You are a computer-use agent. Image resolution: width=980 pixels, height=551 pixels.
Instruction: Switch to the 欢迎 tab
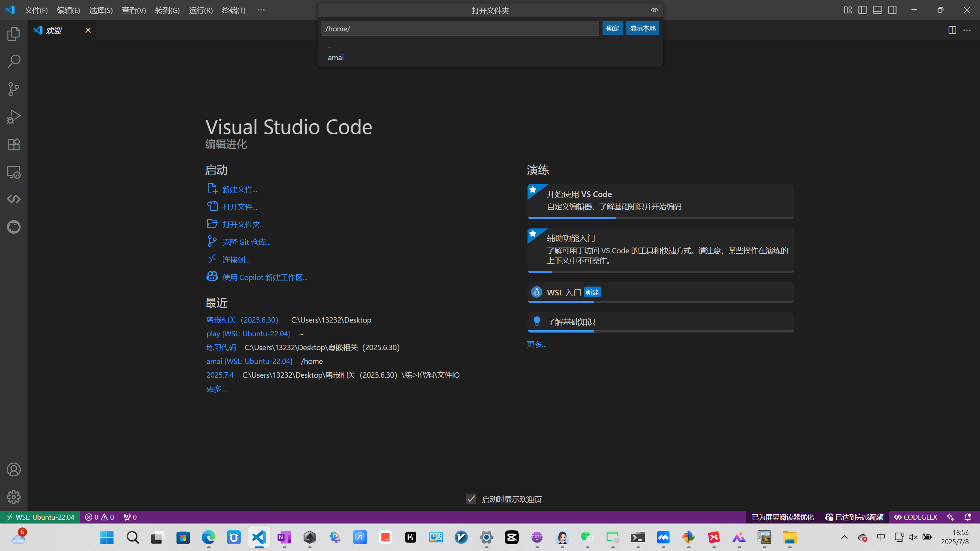click(x=54, y=30)
